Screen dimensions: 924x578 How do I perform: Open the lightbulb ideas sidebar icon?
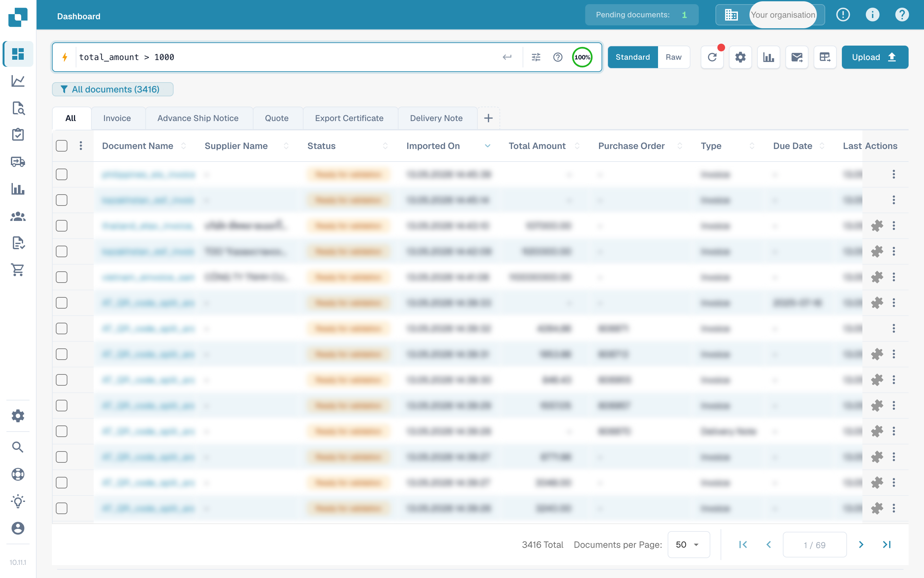click(x=18, y=501)
